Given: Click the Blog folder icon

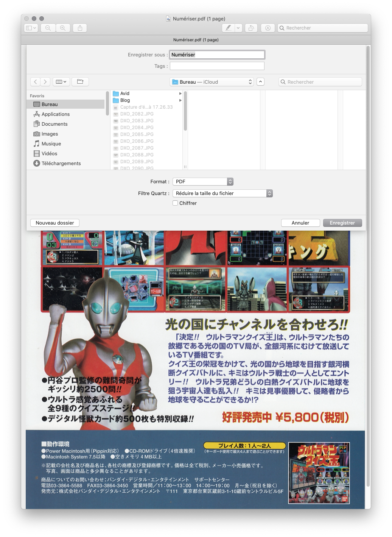Looking at the screenshot, I should pyautogui.click(x=116, y=100).
